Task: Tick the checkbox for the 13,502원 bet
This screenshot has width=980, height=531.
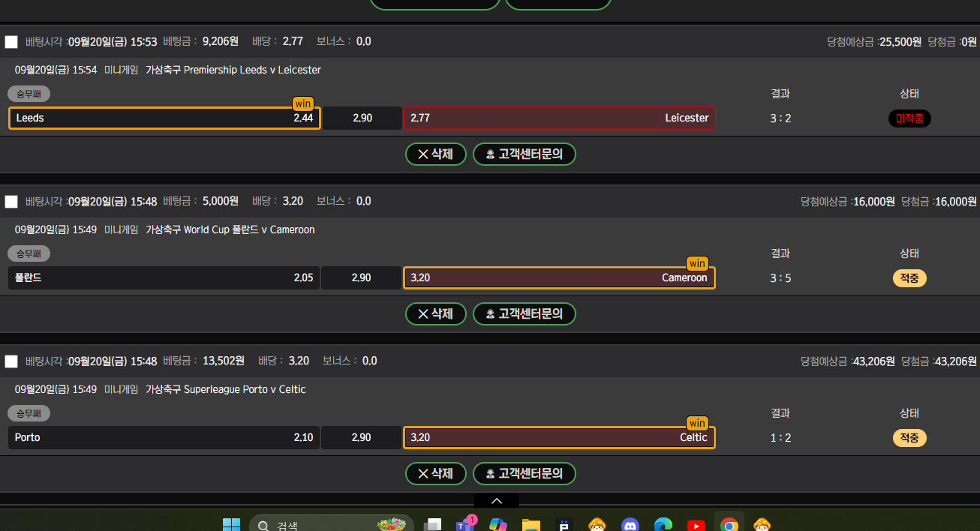Action: pos(11,361)
